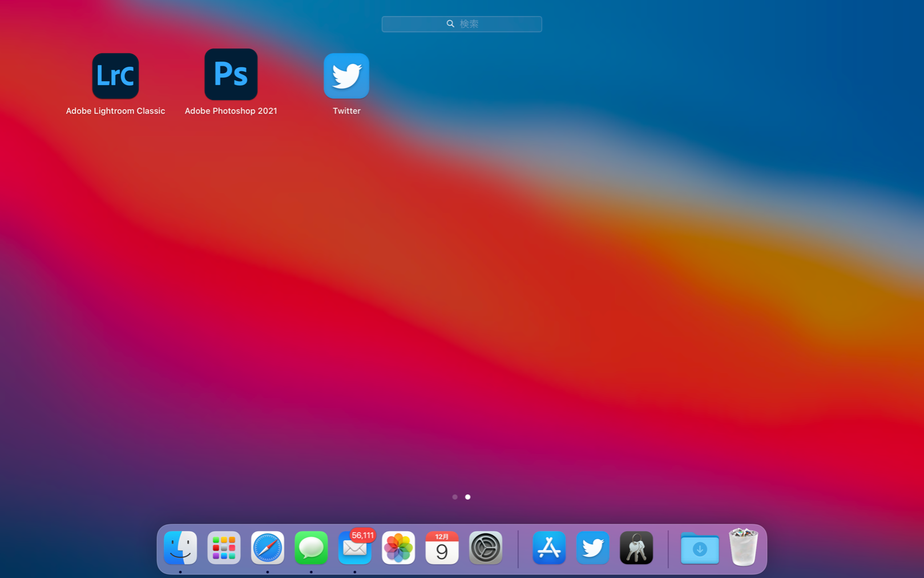Open Photos from the Dock
Image resolution: width=924 pixels, height=578 pixels.
[x=398, y=548]
